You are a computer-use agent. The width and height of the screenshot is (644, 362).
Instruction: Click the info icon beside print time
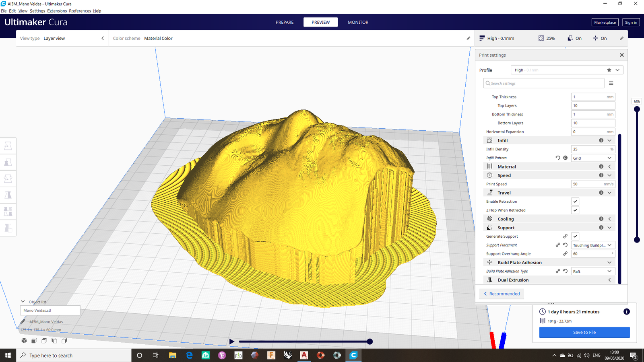click(x=627, y=312)
